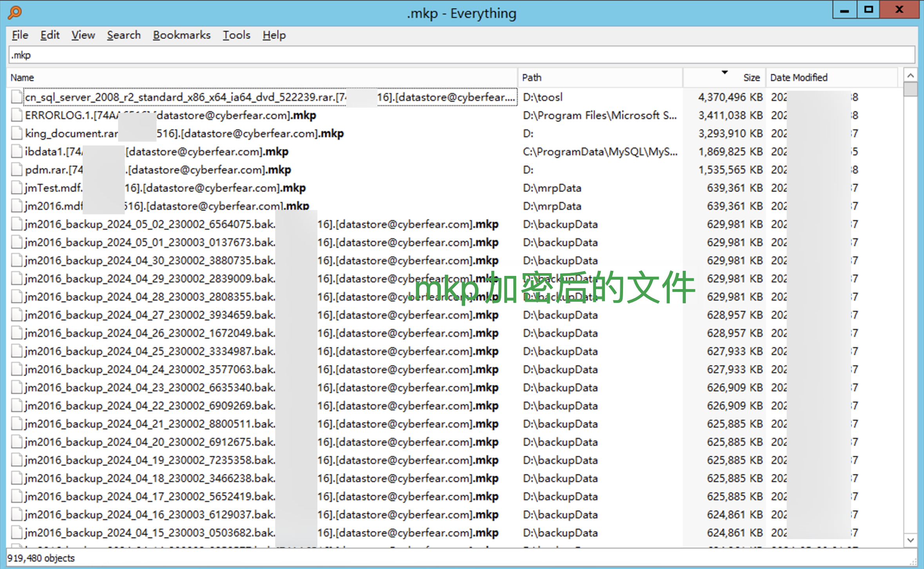Click file icon of jmTest.mdf row
Viewport: 924px width, 569px height.
coord(16,188)
